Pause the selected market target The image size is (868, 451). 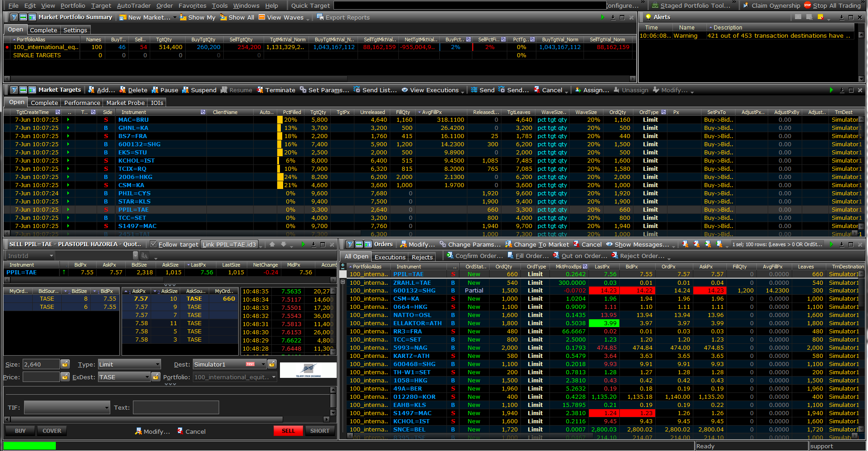(x=165, y=90)
